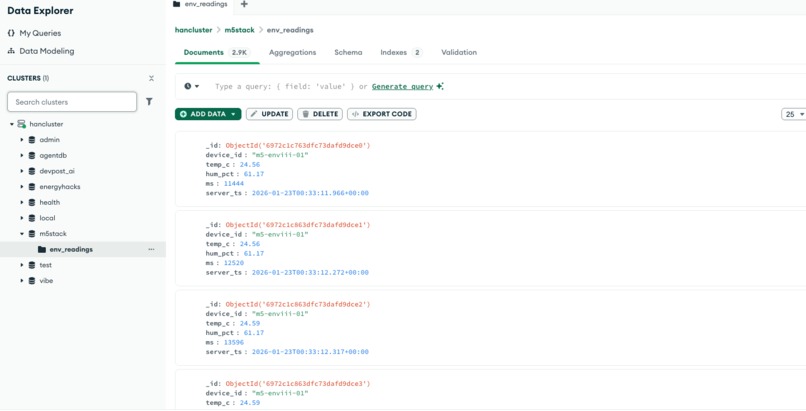Expand the energyhacks database
Viewport: 806px width, 411px height.
pos(22,187)
